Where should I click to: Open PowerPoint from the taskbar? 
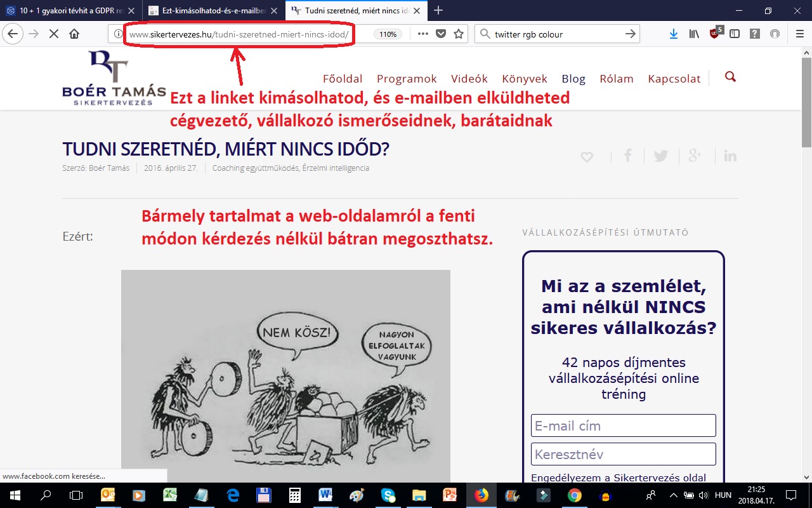pyautogui.click(x=450, y=495)
